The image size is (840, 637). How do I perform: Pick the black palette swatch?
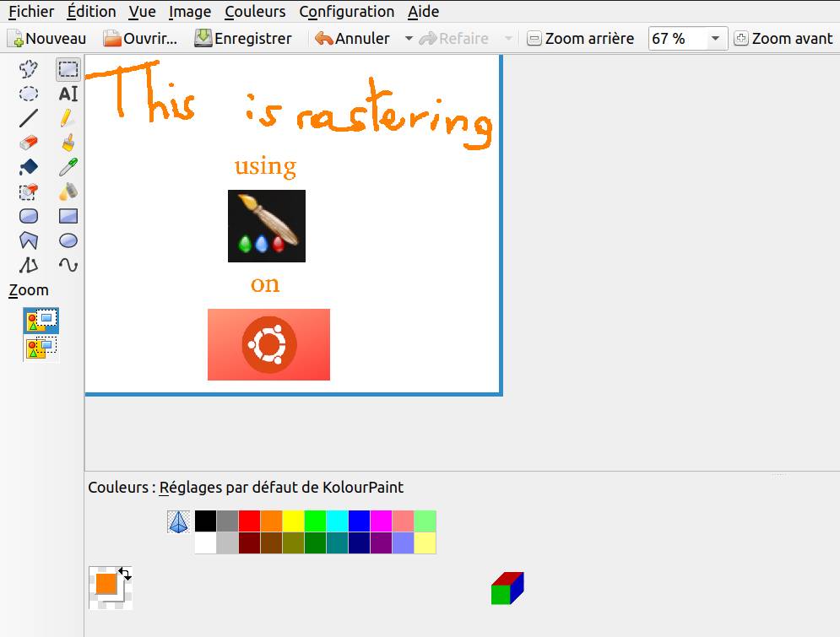pos(206,521)
